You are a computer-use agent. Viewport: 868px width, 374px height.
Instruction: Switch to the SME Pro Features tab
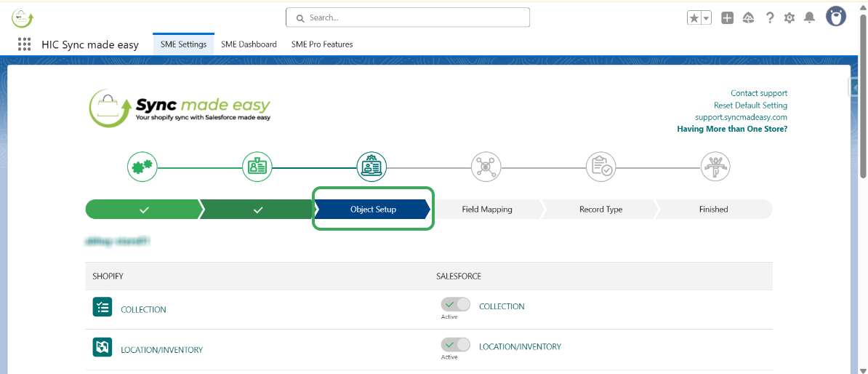pyautogui.click(x=322, y=44)
